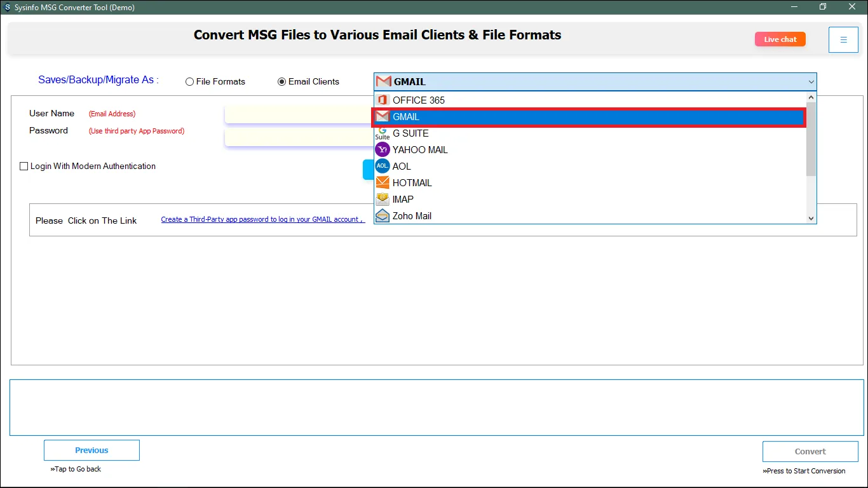This screenshot has height=488, width=868.
Task: Click the Gmail envelope icon in list
Action: 382,117
